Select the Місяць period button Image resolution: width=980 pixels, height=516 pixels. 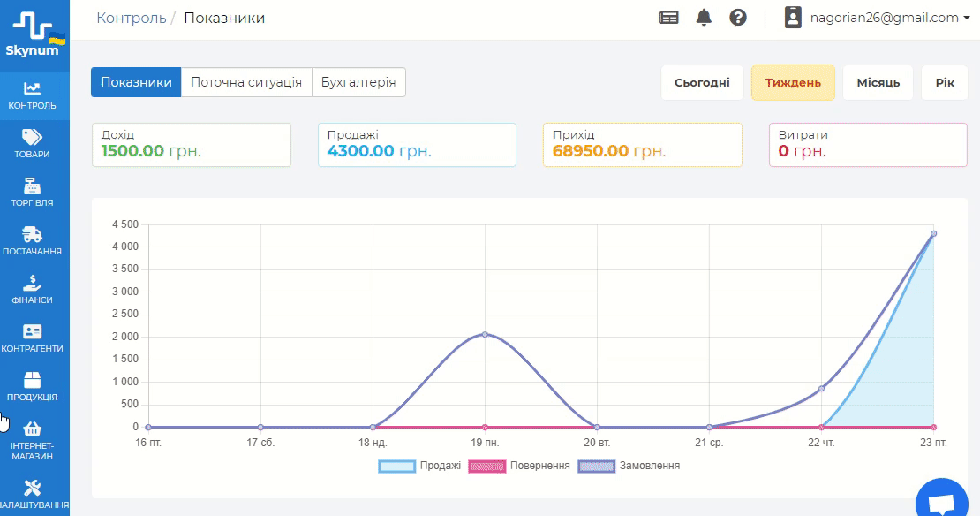pyautogui.click(x=878, y=83)
